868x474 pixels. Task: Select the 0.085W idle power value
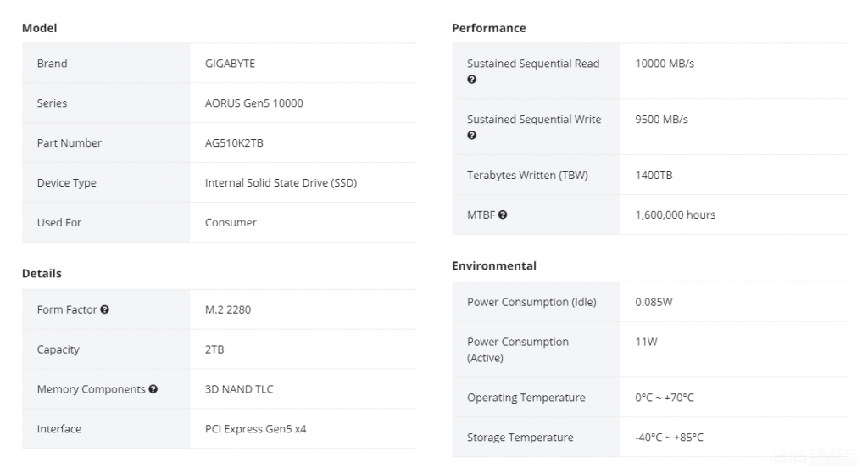coord(654,303)
